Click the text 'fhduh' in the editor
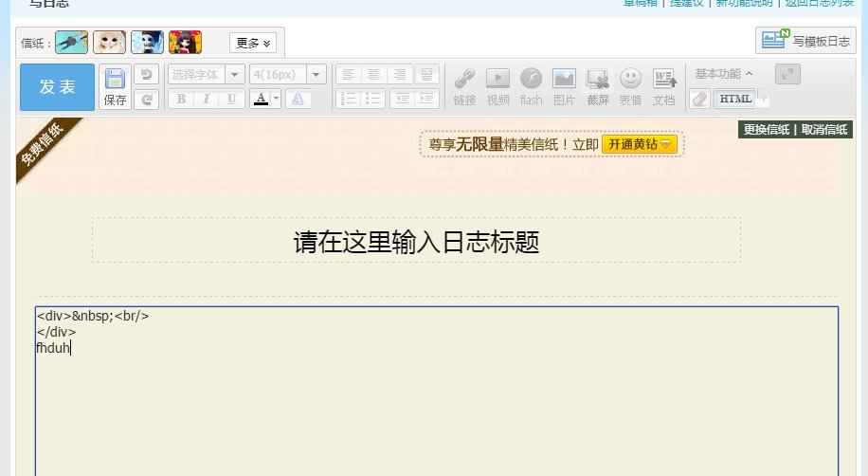This screenshot has width=868, height=476. (x=53, y=347)
